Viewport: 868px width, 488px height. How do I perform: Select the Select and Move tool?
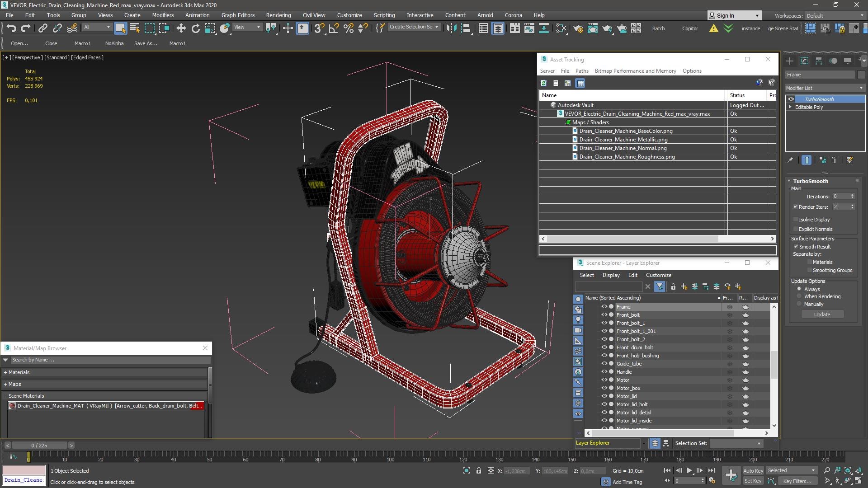(181, 28)
